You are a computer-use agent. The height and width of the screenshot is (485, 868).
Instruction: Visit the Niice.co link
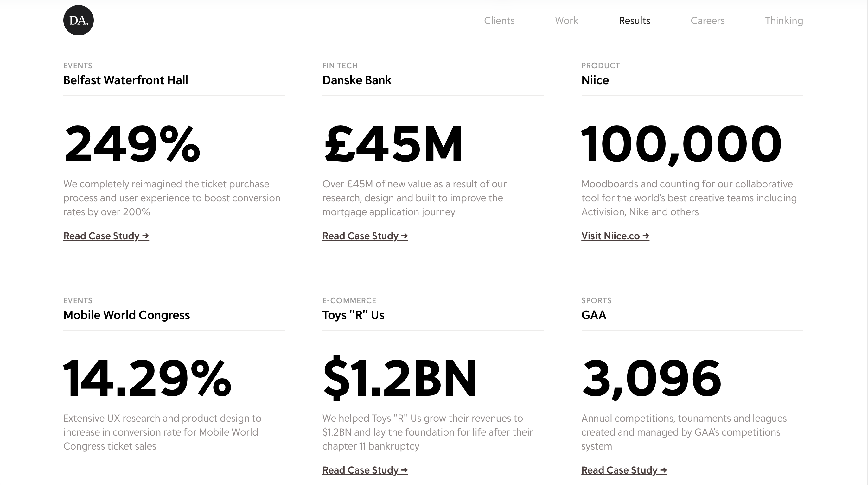(615, 236)
